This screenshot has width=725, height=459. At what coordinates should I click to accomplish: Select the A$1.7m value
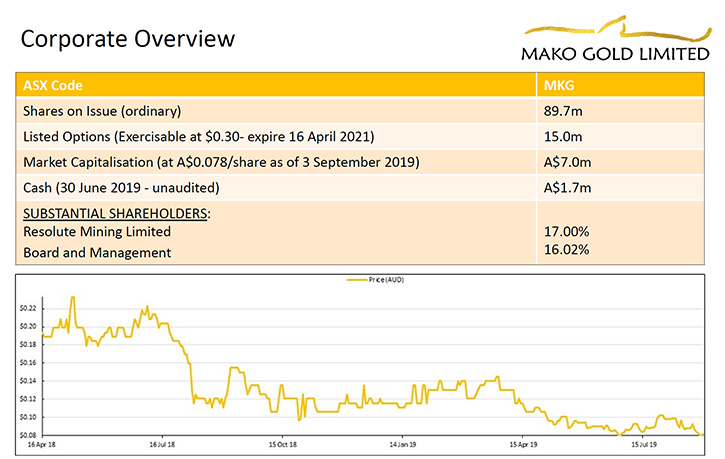(x=567, y=188)
